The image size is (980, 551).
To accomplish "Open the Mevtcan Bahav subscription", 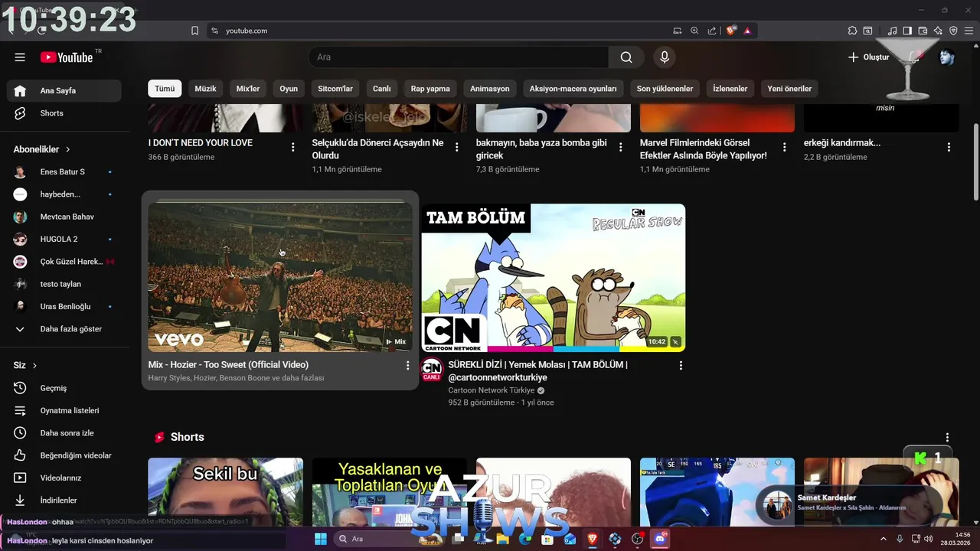I will [x=64, y=217].
